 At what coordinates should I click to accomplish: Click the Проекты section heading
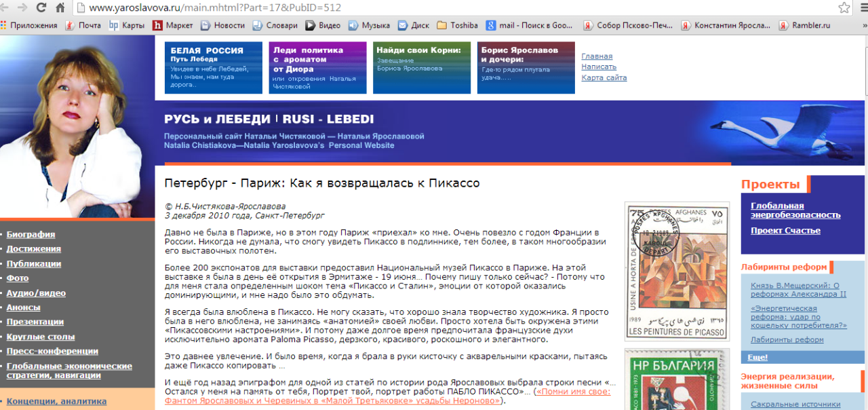tap(770, 185)
